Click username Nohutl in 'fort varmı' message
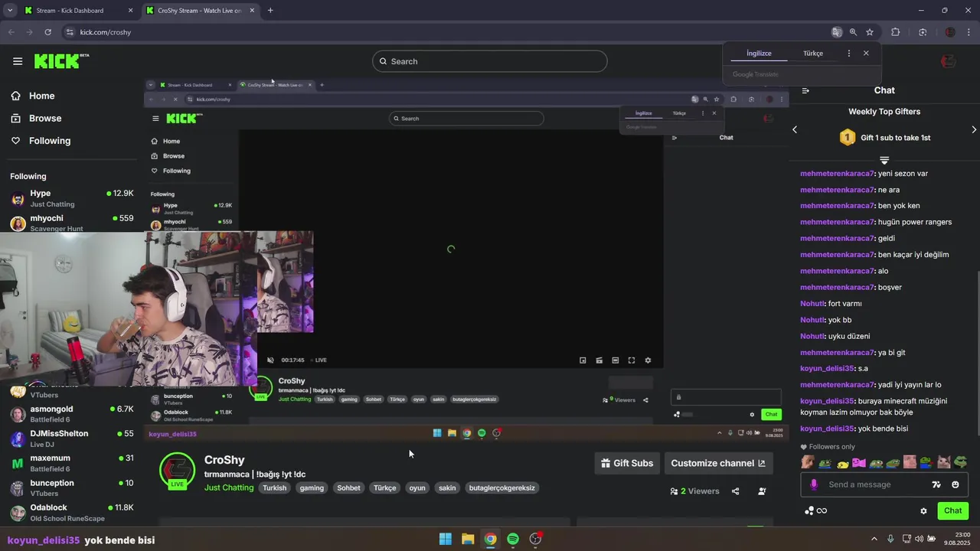 click(x=812, y=304)
